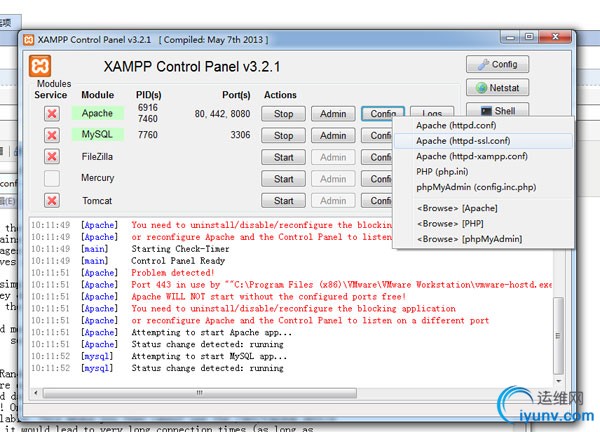Select <Browse> [Apache] menu entry
Screen dimensions: 600x432
[483, 208]
